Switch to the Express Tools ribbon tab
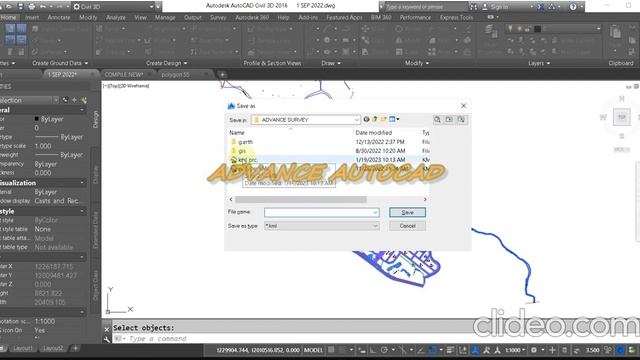This screenshot has height=360, width=640. (x=456, y=18)
